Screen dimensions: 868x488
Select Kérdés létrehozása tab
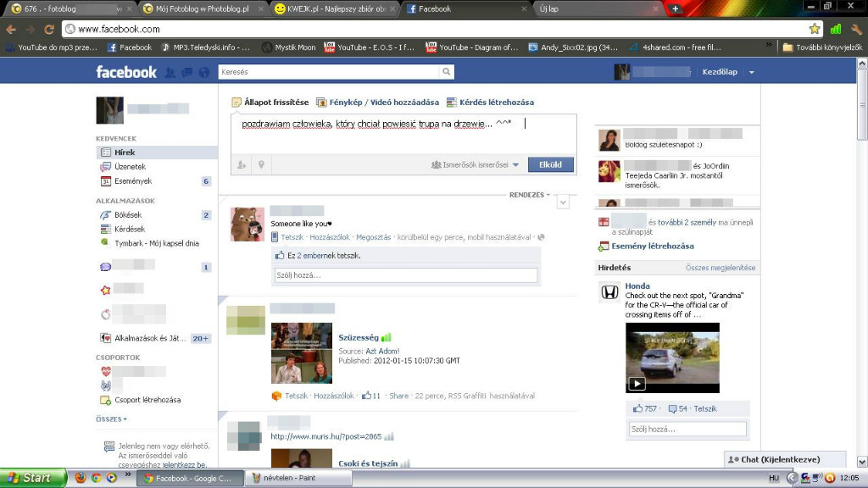pyautogui.click(x=491, y=103)
